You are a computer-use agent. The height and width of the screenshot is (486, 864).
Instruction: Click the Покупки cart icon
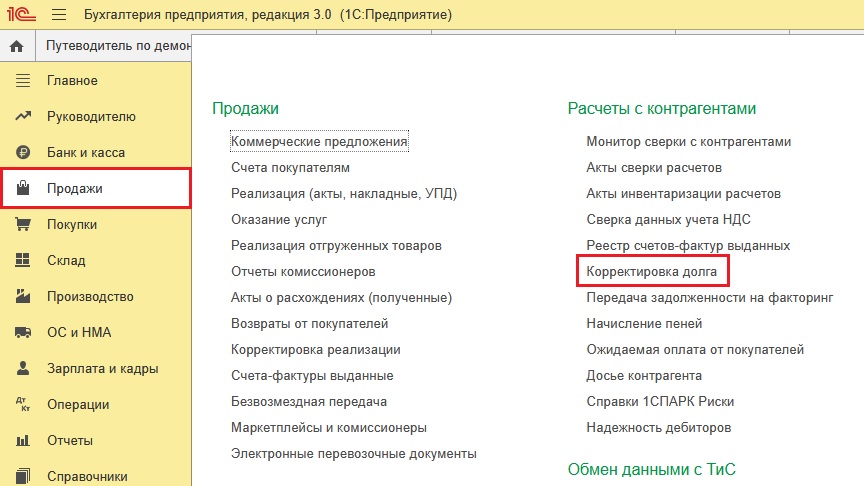(x=23, y=224)
